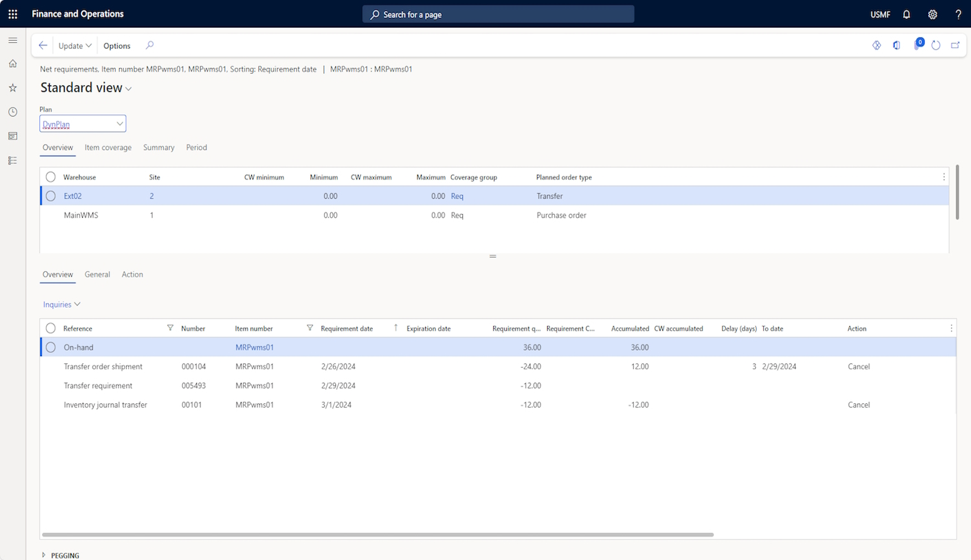Click the notifications bell icon
971x560 pixels.
(x=906, y=14)
